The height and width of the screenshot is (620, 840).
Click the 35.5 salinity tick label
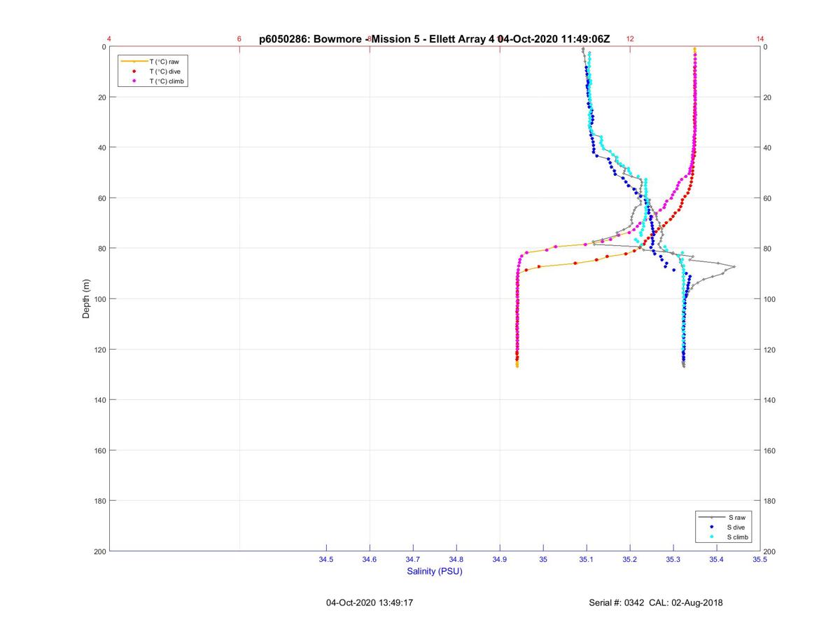pos(760,560)
